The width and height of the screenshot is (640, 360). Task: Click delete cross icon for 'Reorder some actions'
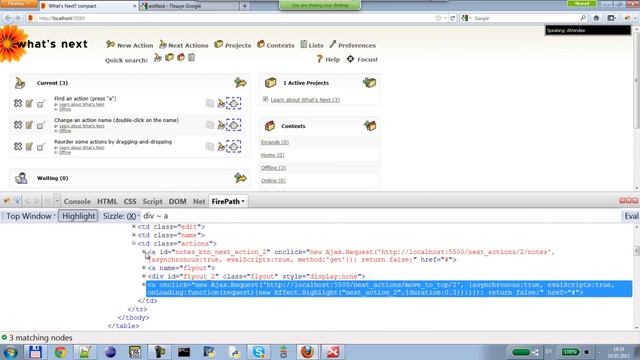click(18, 146)
